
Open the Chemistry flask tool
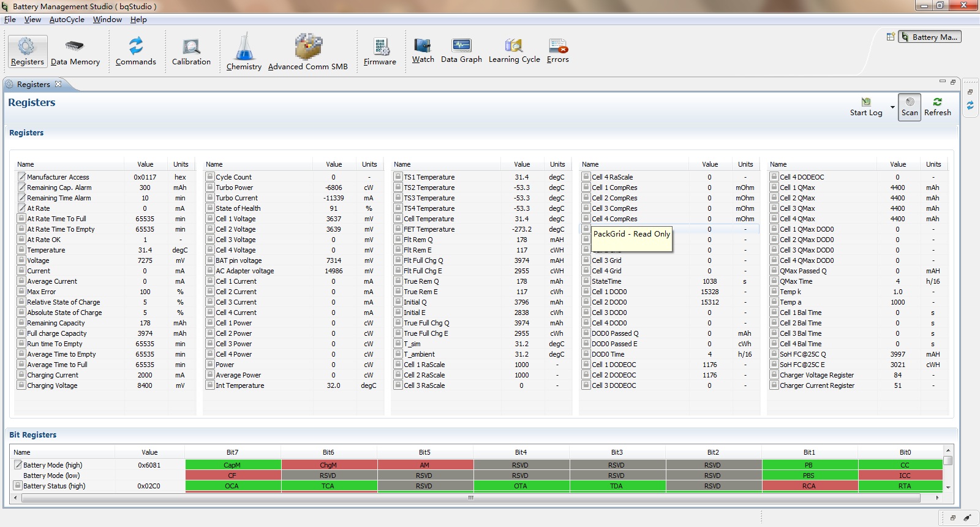[x=244, y=51]
